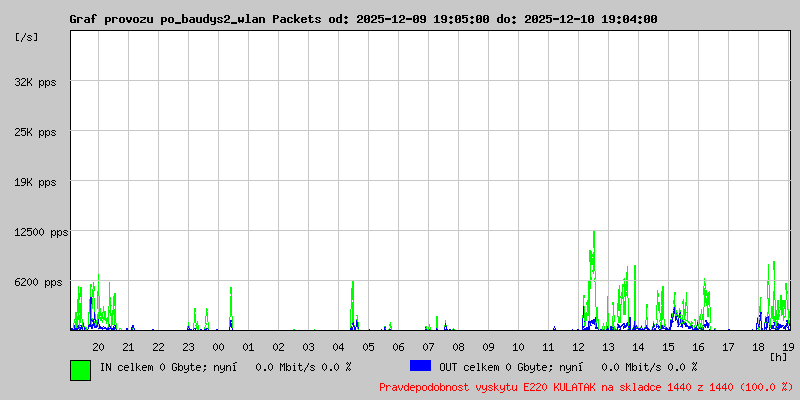Click hour label '12' on time axis
This screenshot has width=800, height=400.
point(579,347)
